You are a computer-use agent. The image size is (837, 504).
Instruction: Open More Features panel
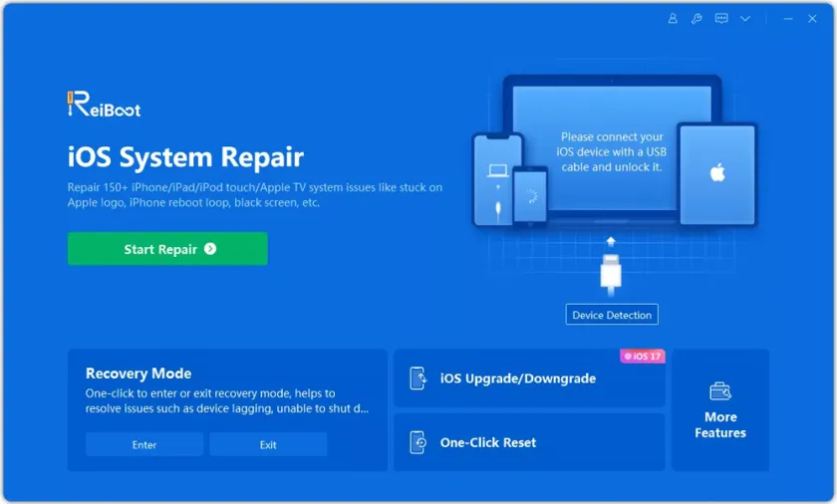tap(720, 410)
